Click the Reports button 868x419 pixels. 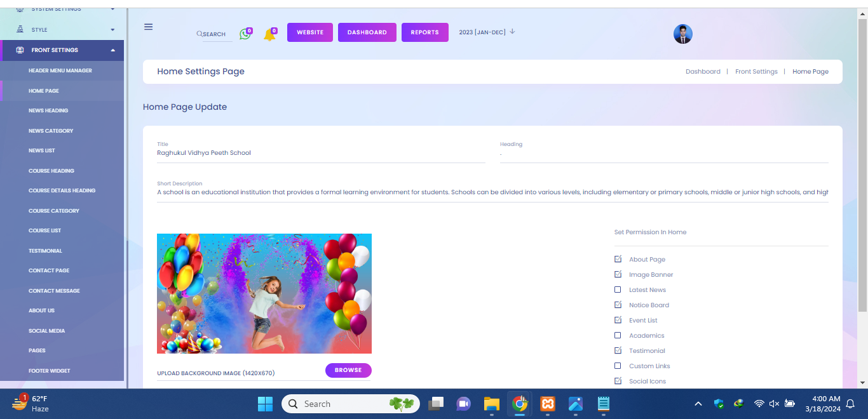coord(424,32)
